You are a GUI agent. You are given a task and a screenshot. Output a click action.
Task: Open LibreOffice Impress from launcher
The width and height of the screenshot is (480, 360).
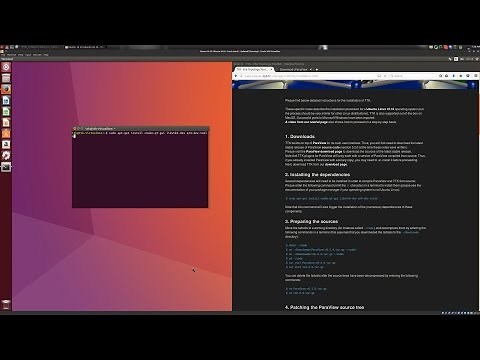6,122
